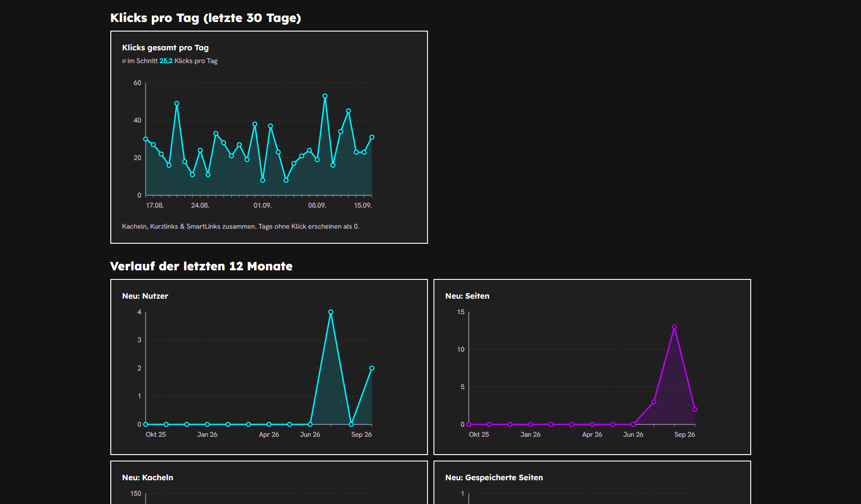This screenshot has height=504, width=861.
Task: Select the "Neu: Seiten" chart title
Action: [467, 296]
